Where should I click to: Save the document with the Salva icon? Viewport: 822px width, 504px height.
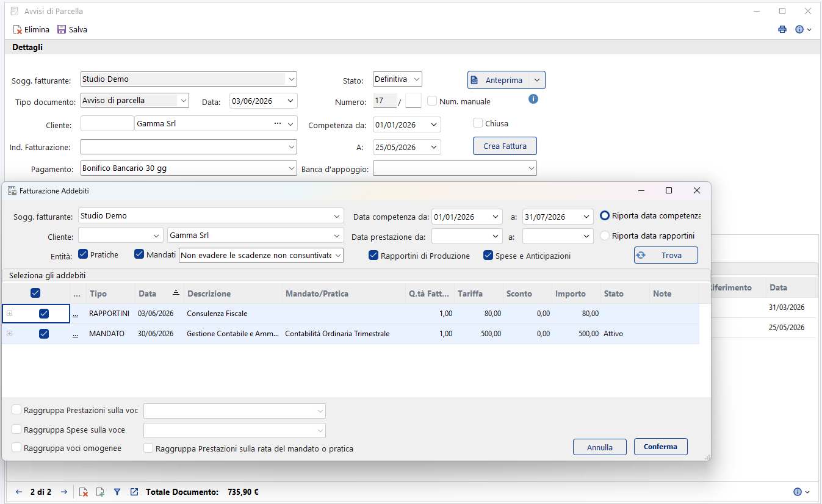(62, 29)
